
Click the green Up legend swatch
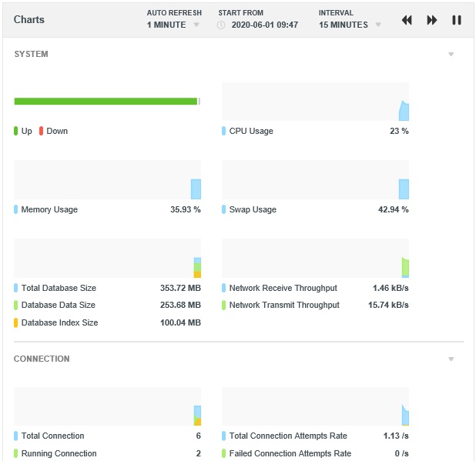(x=15, y=131)
